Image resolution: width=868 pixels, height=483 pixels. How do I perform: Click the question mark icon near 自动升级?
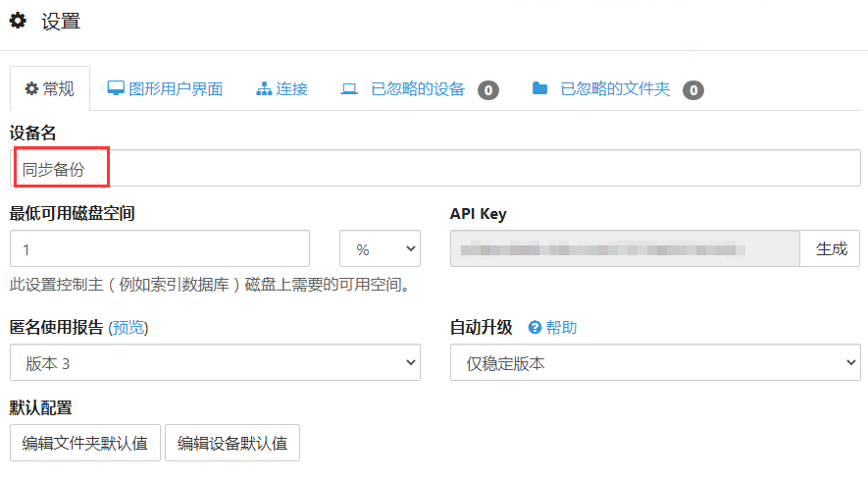click(x=535, y=328)
